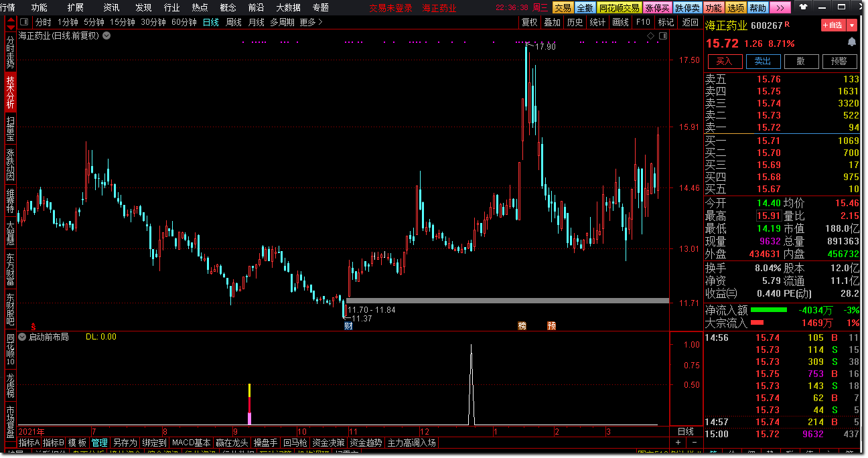This screenshot has height=458, width=868.
Task: Click the diamond icon above the price axis
Action: point(650,36)
